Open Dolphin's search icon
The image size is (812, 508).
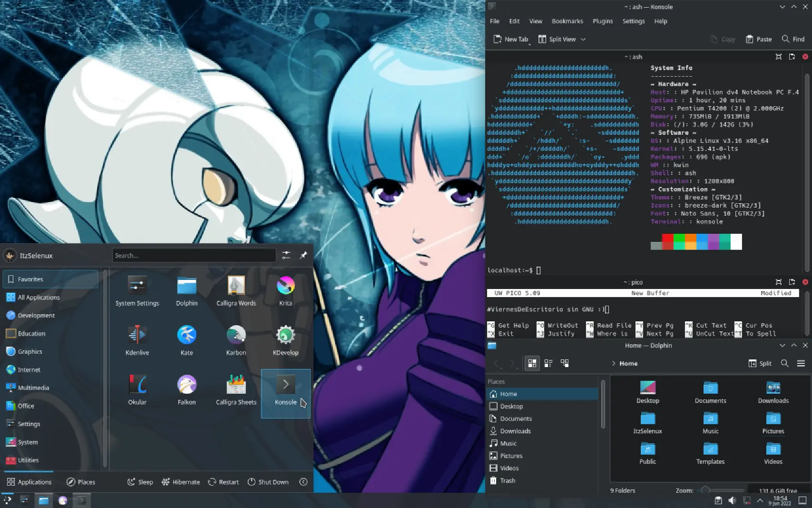click(785, 363)
